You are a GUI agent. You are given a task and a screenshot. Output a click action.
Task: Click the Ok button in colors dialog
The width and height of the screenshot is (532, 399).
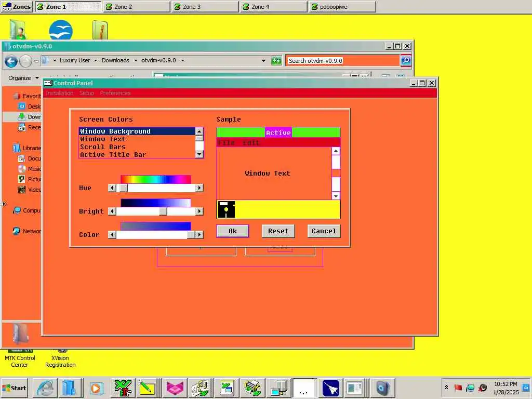(x=233, y=231)
